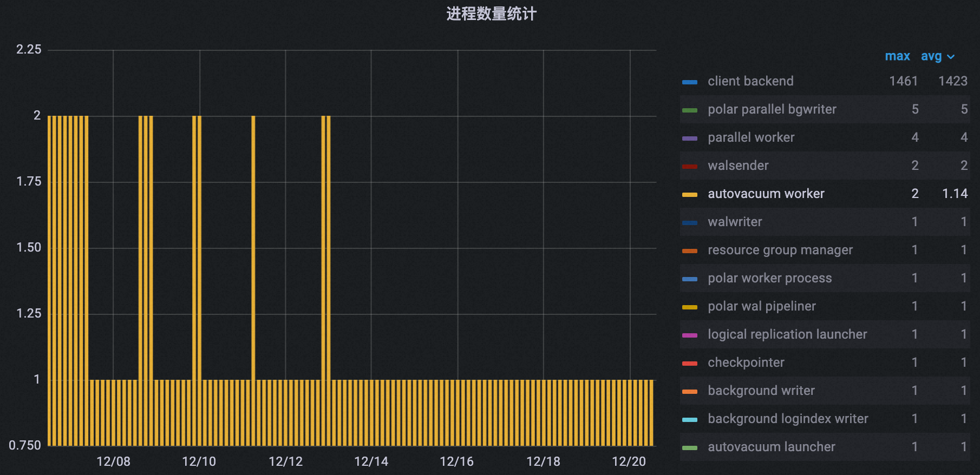
Task: Click the 1.50 y-axis tick label
Action: [29, 248]
